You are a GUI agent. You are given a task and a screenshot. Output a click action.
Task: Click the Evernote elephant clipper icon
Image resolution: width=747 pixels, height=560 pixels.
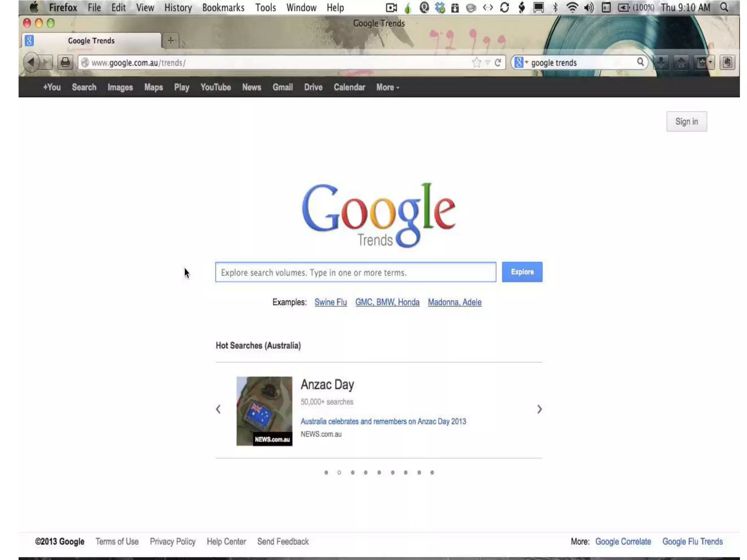[x=727, y=62]
